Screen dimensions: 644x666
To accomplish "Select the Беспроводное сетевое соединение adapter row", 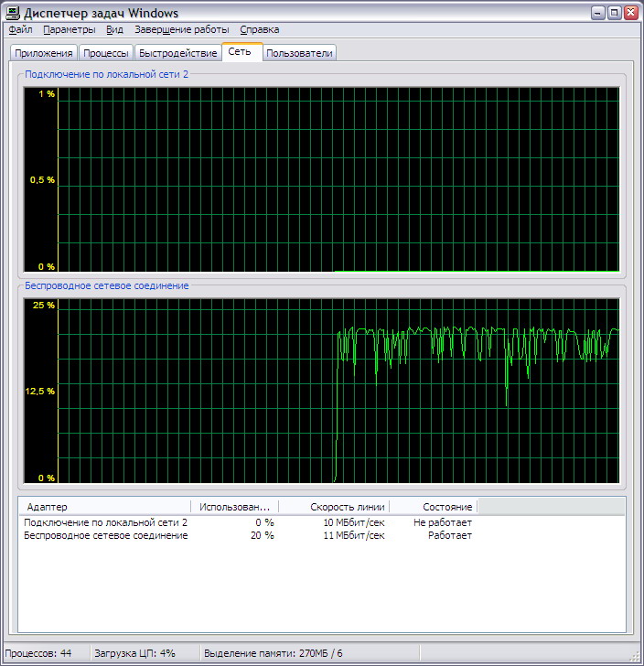I will (248, 535).
